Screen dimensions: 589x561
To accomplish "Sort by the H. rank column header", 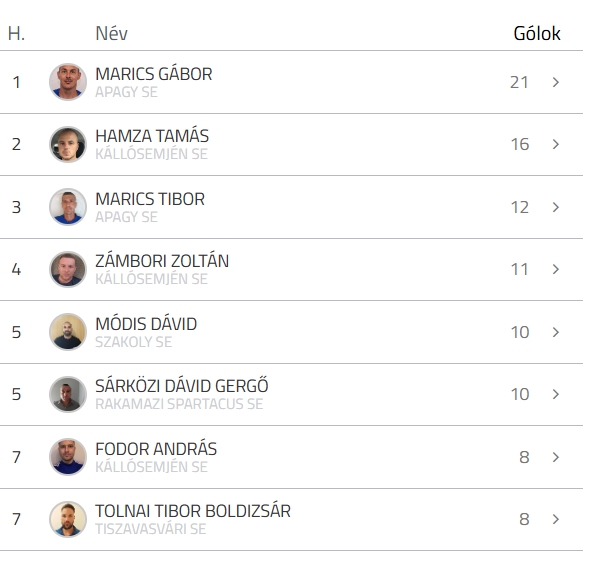I will click(x=16, y=33).
